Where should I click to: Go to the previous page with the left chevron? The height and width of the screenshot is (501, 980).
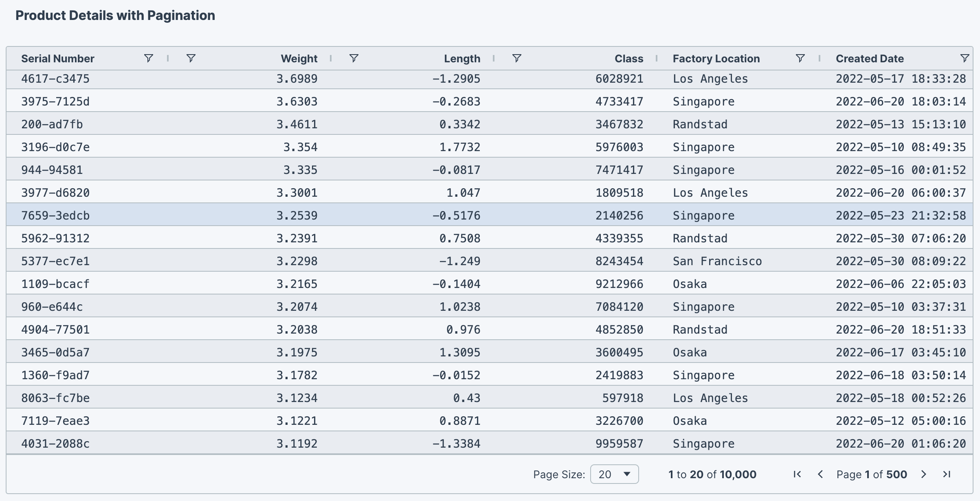(820, 474)
